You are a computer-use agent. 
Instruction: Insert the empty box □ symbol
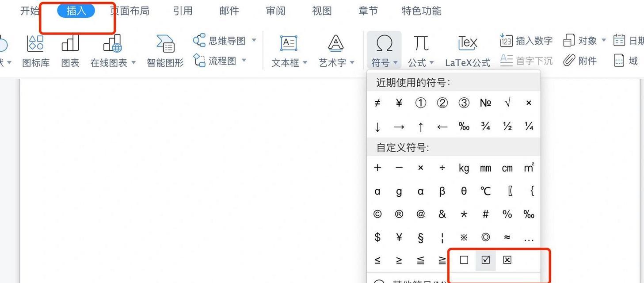click(x=464, y=260)
